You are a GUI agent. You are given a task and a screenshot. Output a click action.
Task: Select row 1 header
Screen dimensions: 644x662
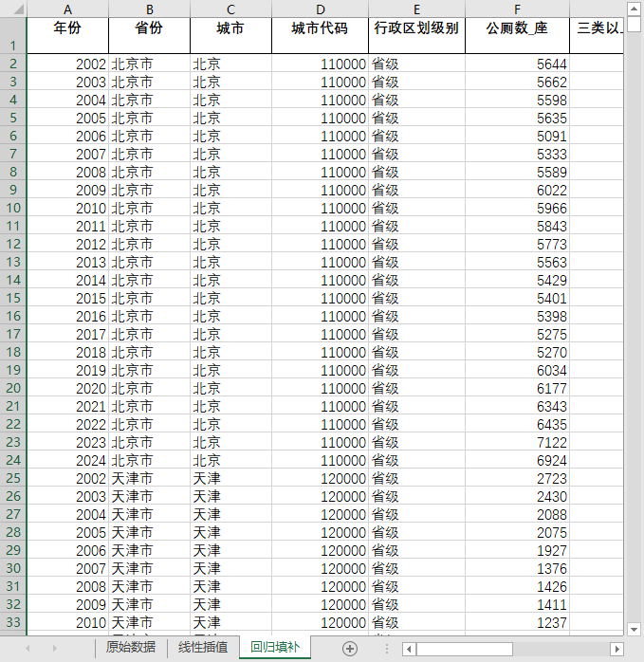click(x=13, y=35)
